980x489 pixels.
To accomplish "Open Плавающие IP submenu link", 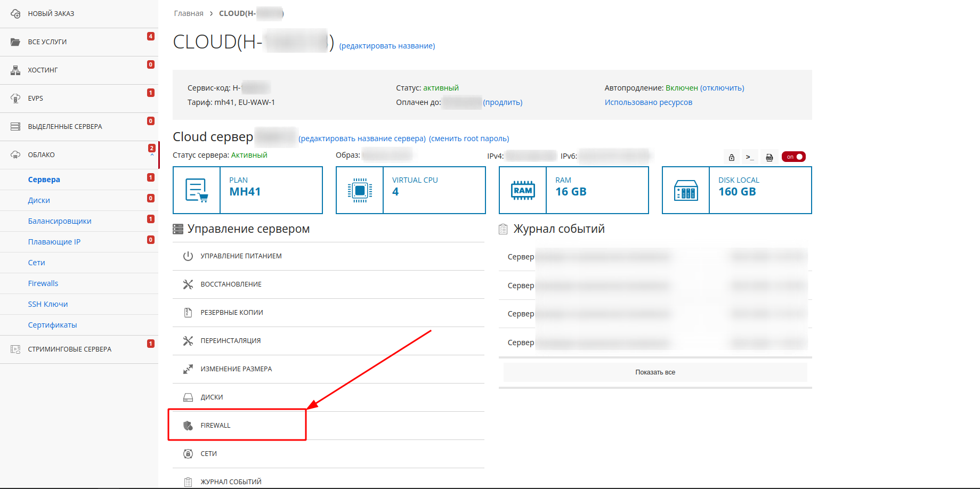I will tap(54, 242).
